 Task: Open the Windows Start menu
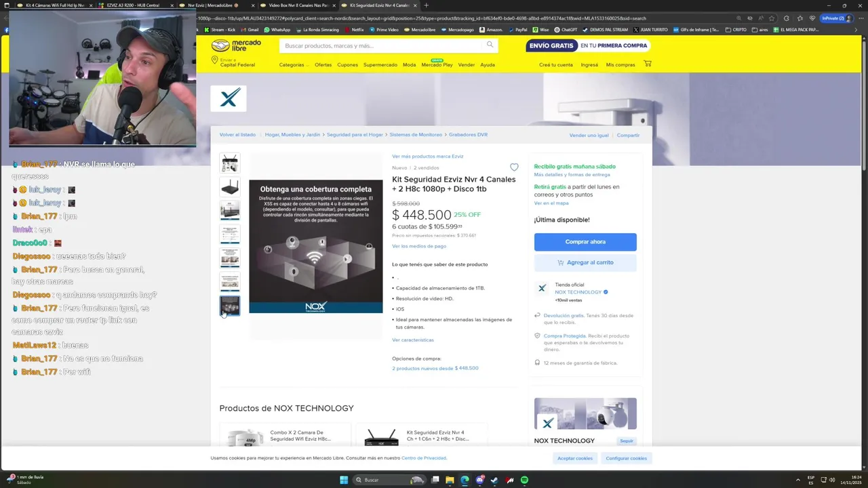pos(344,480)
